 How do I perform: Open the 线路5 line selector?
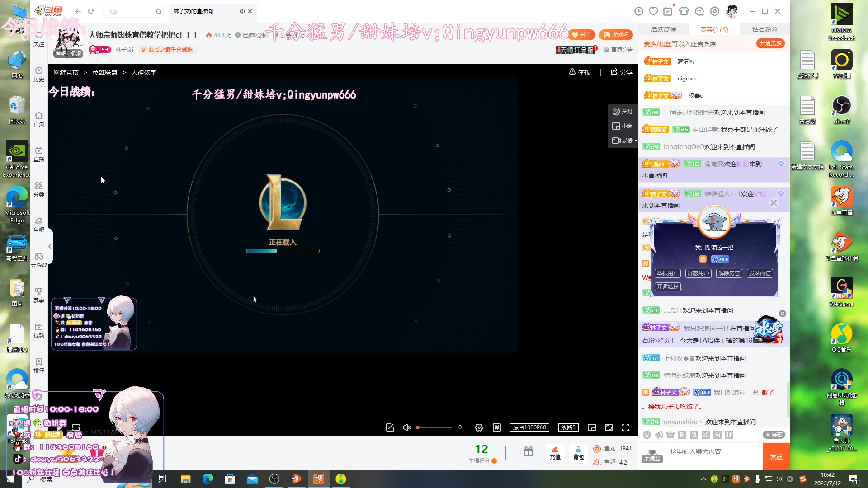pyautogui.click(x=568, y=427)
